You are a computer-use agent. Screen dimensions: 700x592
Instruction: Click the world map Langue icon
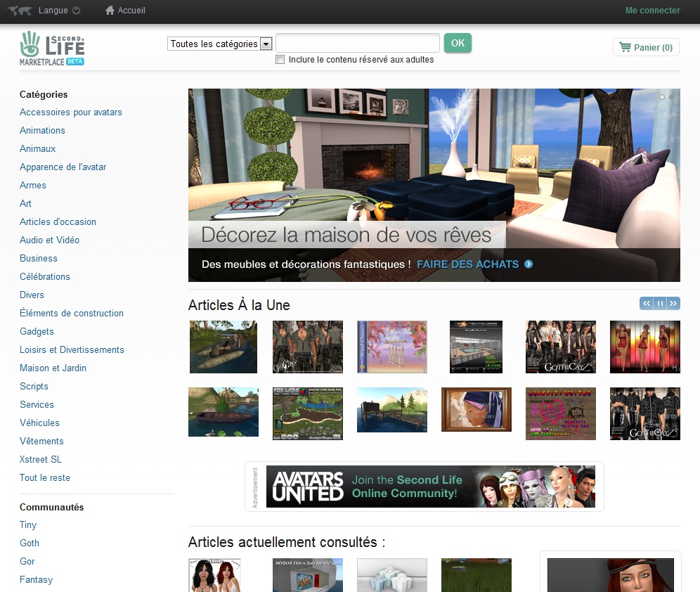tap(20, 11)
